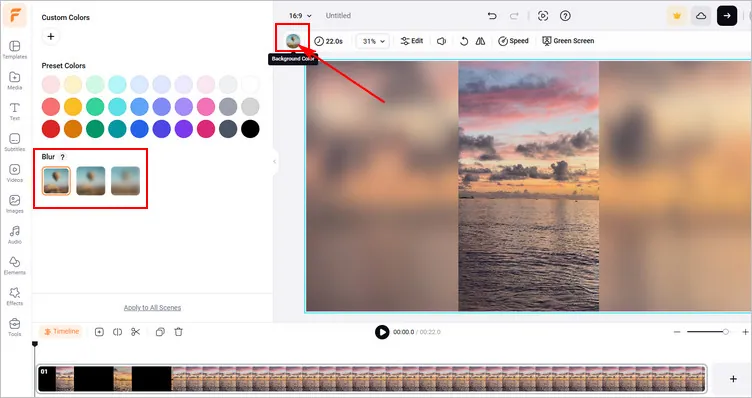Click Apply to All Scenes link
The height and width of the screenshot is (398, 752).
coord(153,308)
